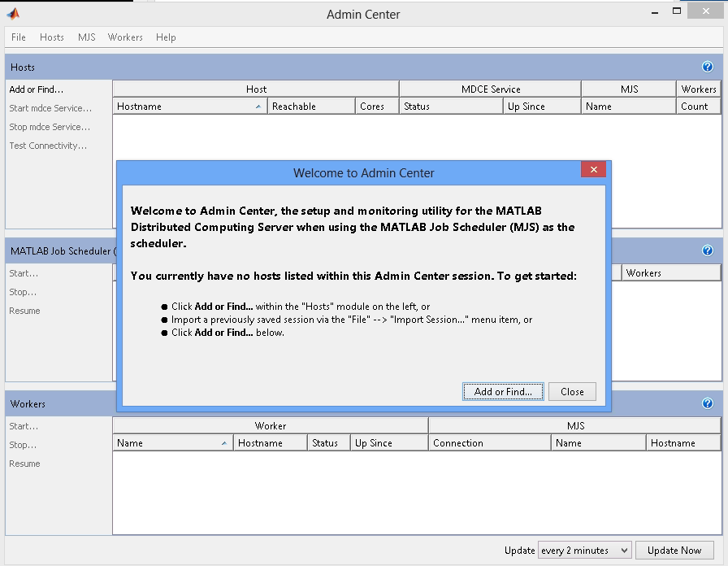Screen dimensions: 728x566
Task: Click the Up Since column header under MDCE Service
Action: pos(542,107)
